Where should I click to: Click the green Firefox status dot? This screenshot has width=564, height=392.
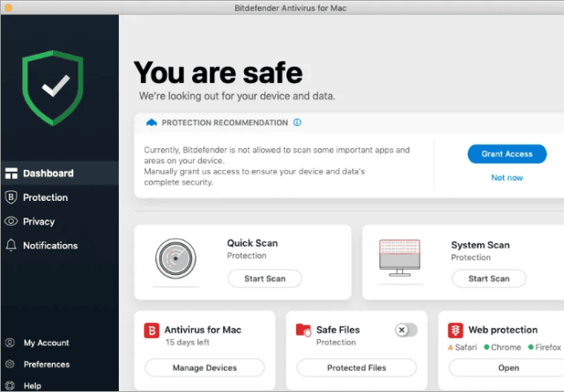pyautogui.click(x=531, y=347)
